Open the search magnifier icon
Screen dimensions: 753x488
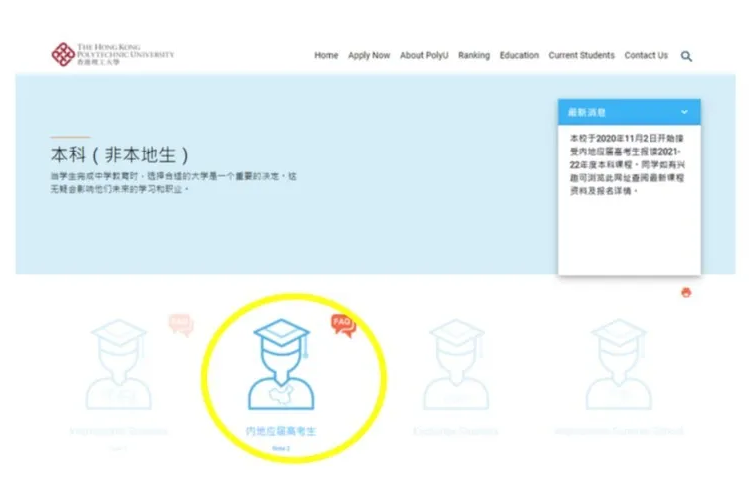pos(686,56)
